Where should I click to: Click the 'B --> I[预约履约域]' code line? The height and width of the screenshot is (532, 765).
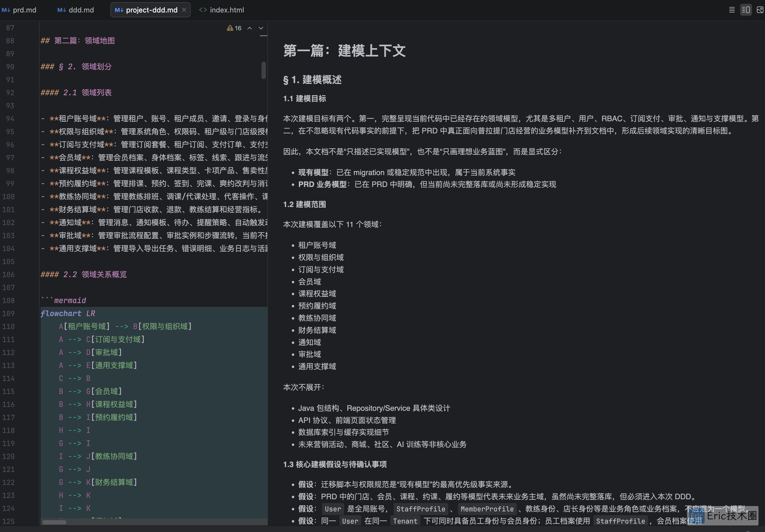tap(98, 418)
